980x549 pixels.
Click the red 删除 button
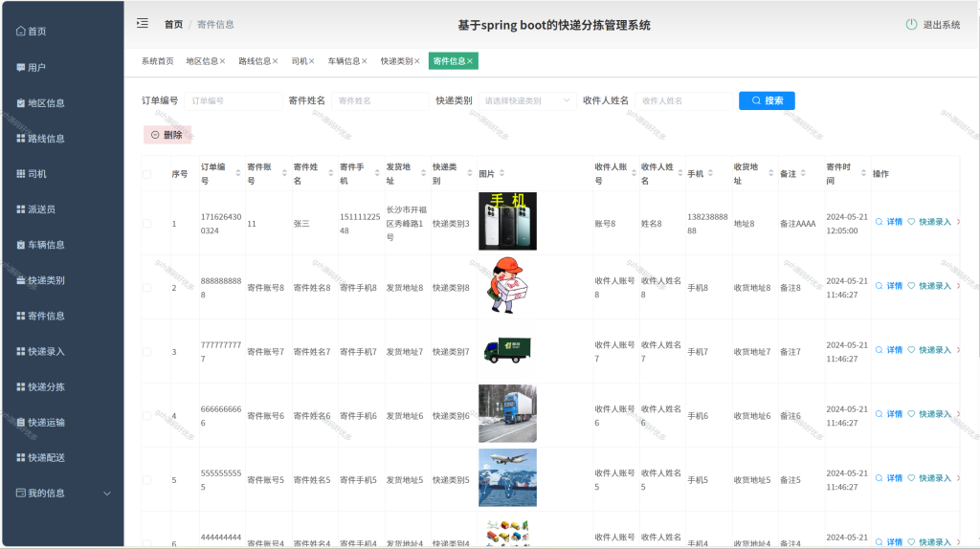click(x=167, y=135)
